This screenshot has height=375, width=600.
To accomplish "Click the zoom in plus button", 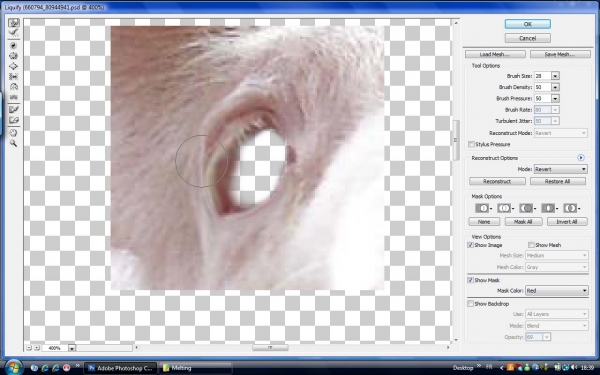I will pyautogui.click(x=37, y=348).
